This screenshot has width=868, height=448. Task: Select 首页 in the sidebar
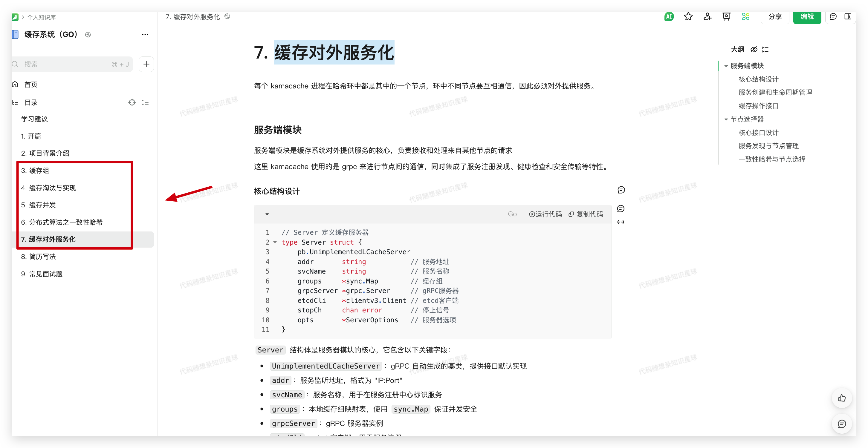[31, 85]
